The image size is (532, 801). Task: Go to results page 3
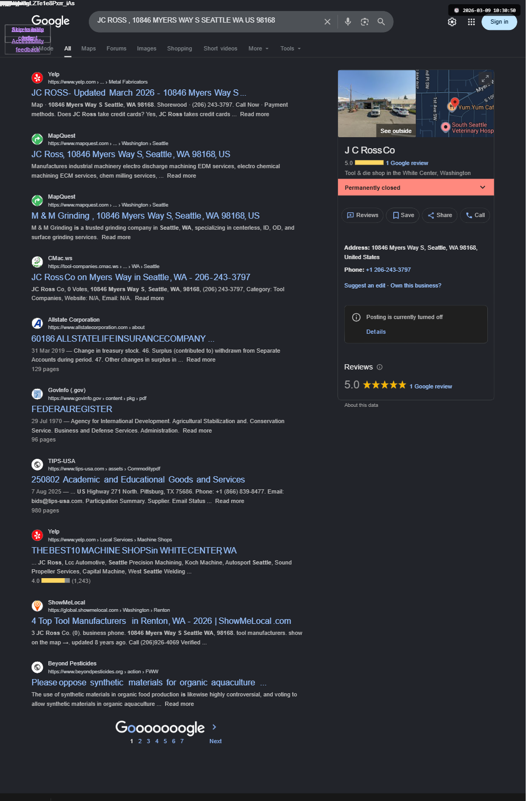(x=148, y=741)
